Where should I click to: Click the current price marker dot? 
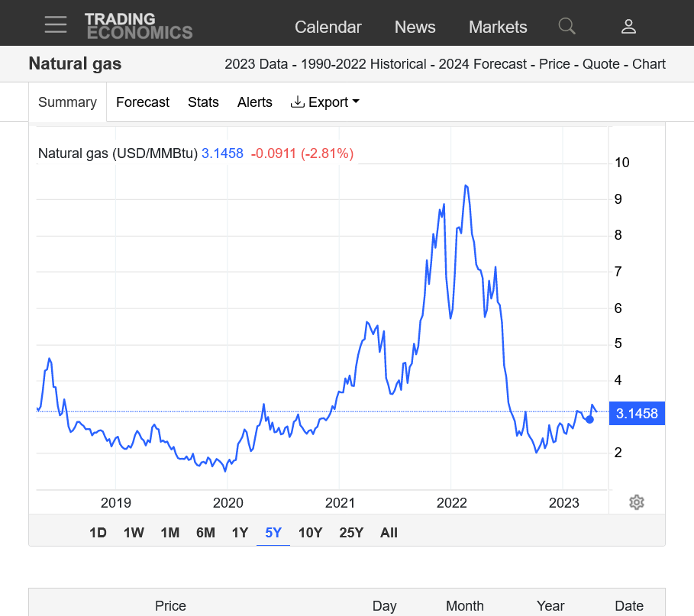(x=589, y=419)
